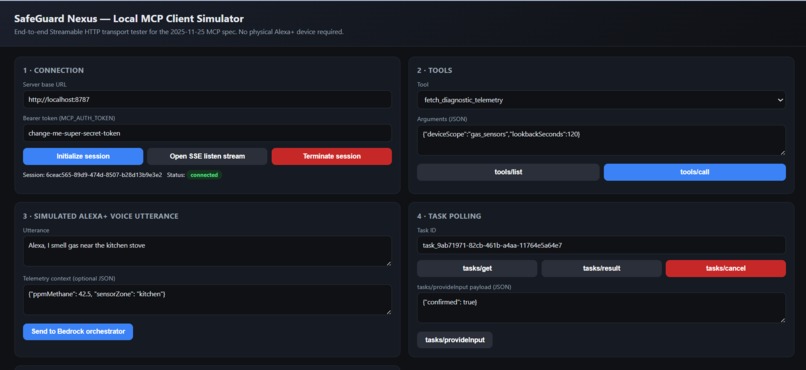Select the Task ID input field

coord(601,245)
